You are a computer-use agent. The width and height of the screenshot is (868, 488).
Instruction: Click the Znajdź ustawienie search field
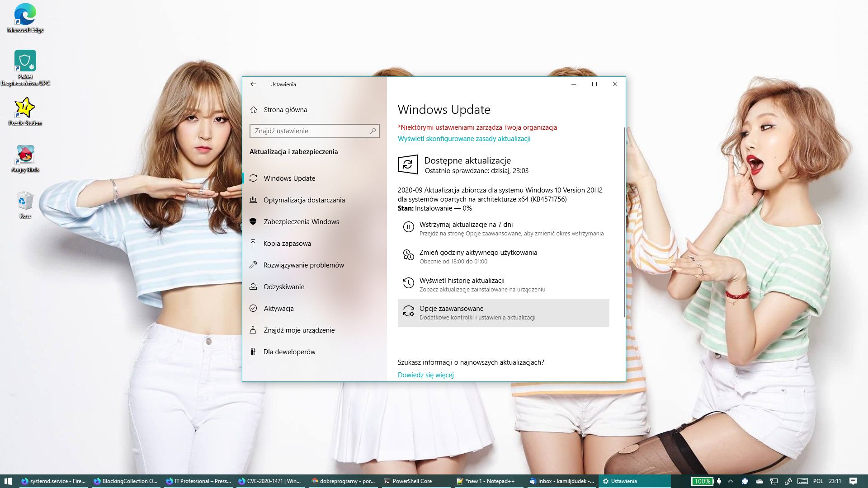pos(310,131)
